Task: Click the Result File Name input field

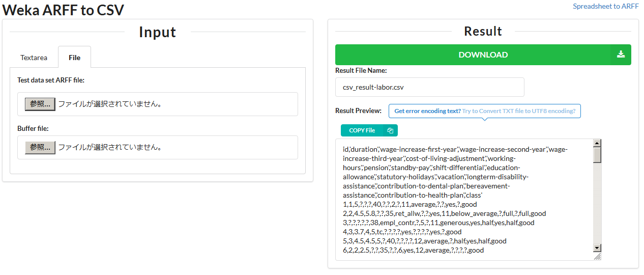Action: click(x=430, y=87)
